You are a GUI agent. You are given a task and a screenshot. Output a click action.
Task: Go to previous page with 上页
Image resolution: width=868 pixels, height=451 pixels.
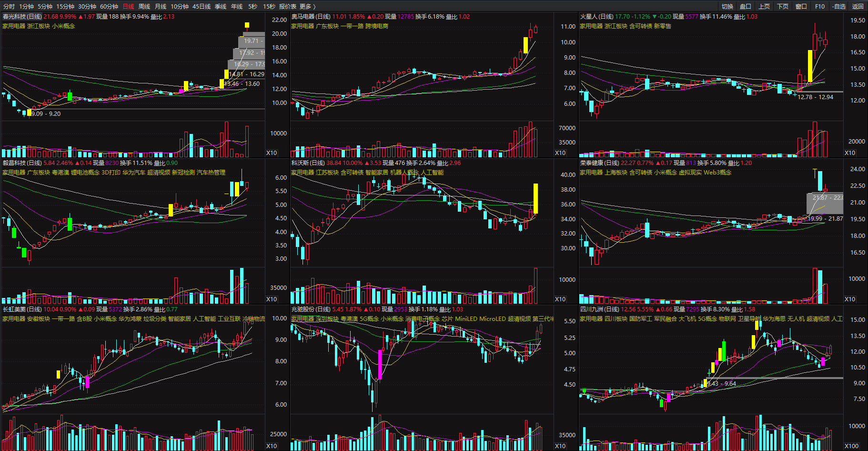pos(764,6)
